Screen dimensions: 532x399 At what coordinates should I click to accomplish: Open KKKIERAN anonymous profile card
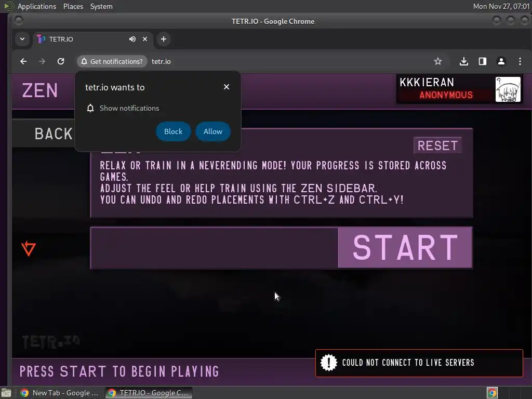click(x=459, y=89)
